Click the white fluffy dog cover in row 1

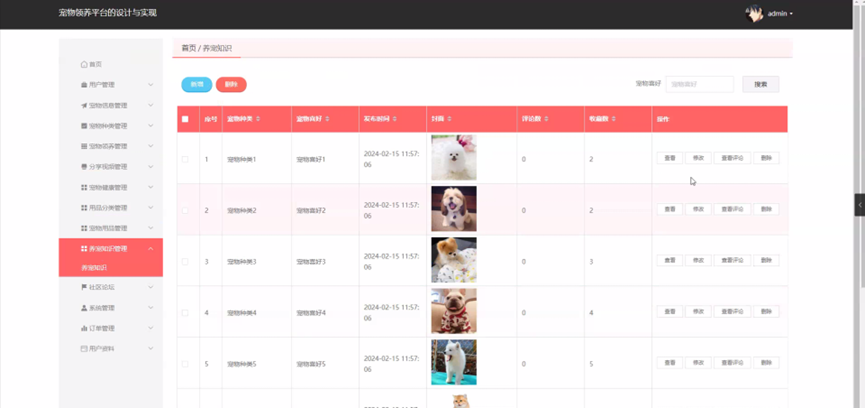tap(454, 157)
